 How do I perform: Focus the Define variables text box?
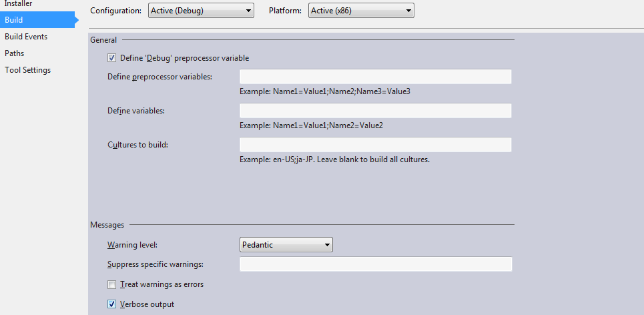pos(376,111)
